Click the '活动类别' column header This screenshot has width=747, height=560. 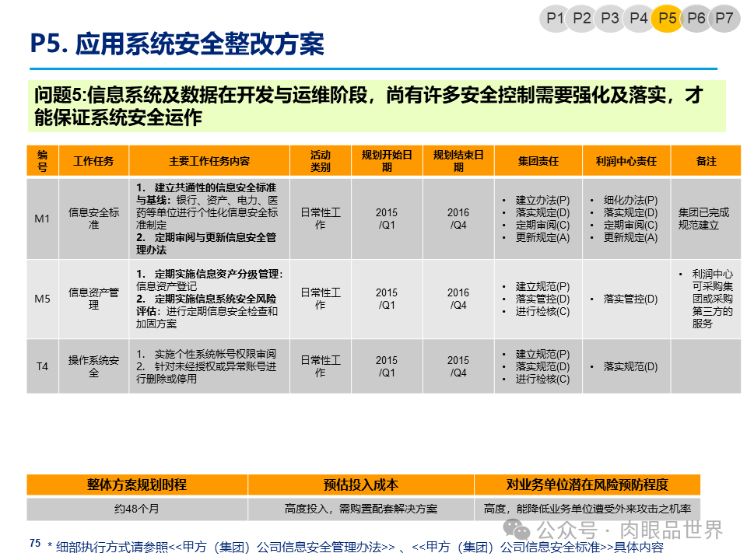tap(320, 161)
